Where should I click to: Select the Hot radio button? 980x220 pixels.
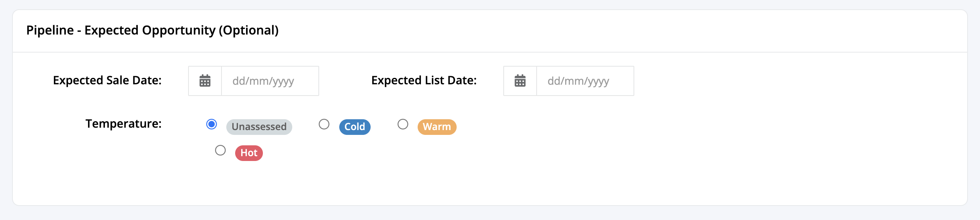[x=220, y=150]
